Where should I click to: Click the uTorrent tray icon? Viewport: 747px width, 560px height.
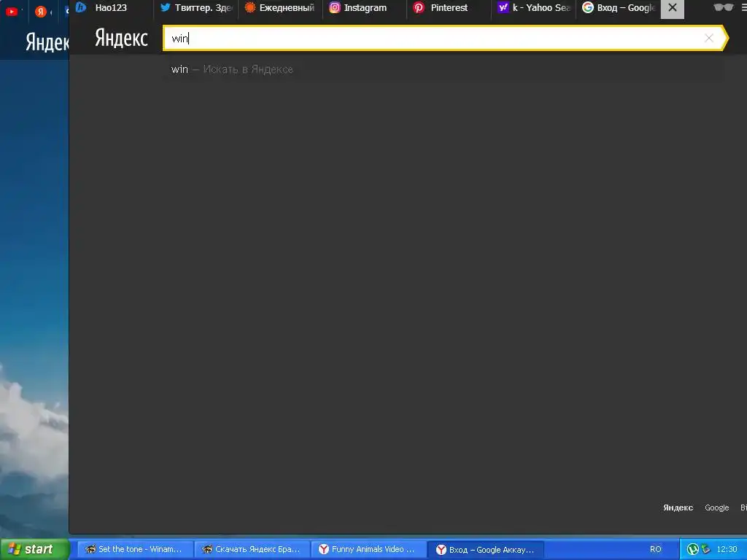(693, 549)
